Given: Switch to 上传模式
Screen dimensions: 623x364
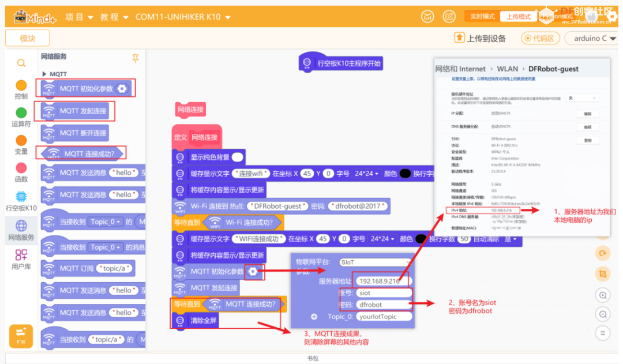Looking at the screenshot, I should click(518, 16).
